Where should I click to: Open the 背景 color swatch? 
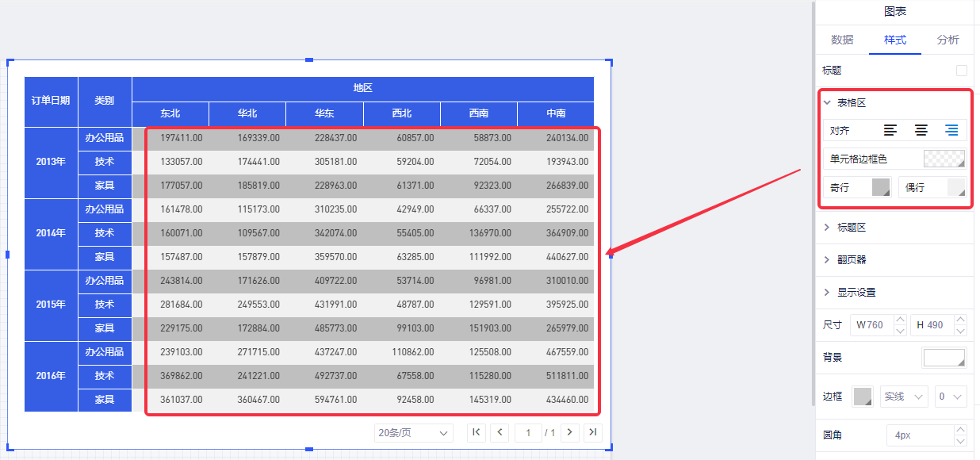(944, 358)
